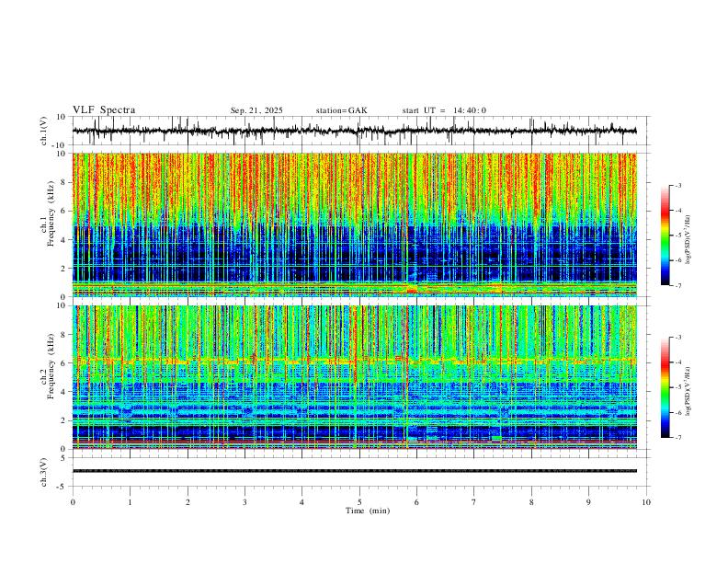Click tick label "9" on the Time axis
Screen dimensions: 728x563
(x=588, y=502)
